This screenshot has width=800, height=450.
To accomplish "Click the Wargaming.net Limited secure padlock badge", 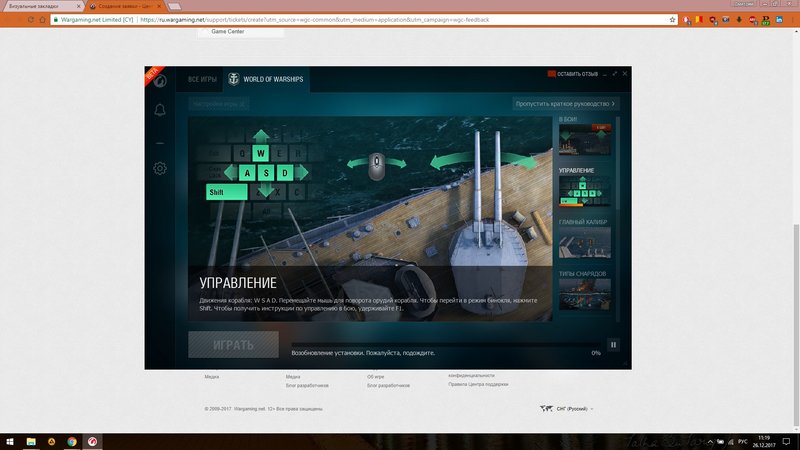I will [x=93, y=20].
